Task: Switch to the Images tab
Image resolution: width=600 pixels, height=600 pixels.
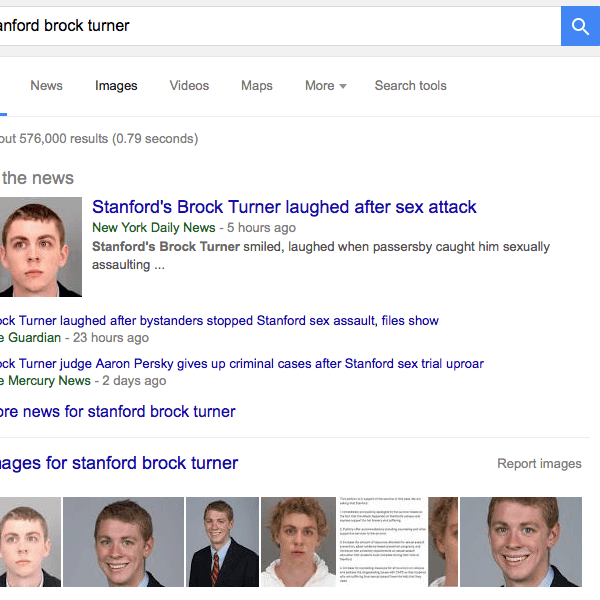Action: (x=116, y=85)
